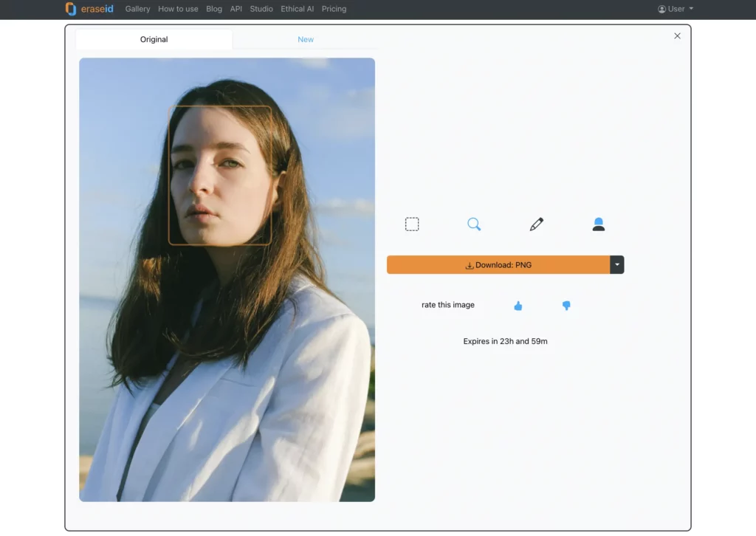The image size is (756, 536).
Task: Go to the Gallery page
Action: point(137,9)
